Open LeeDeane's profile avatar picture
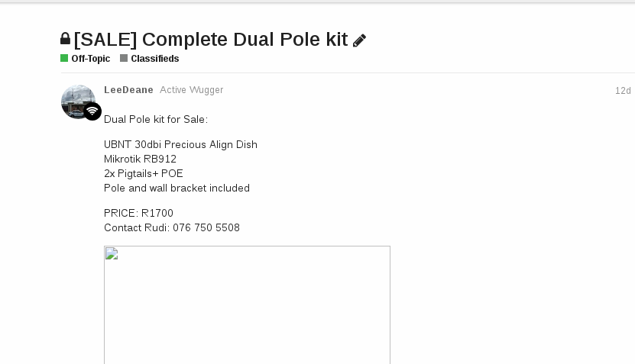635x364 pixels. point(76,100)
